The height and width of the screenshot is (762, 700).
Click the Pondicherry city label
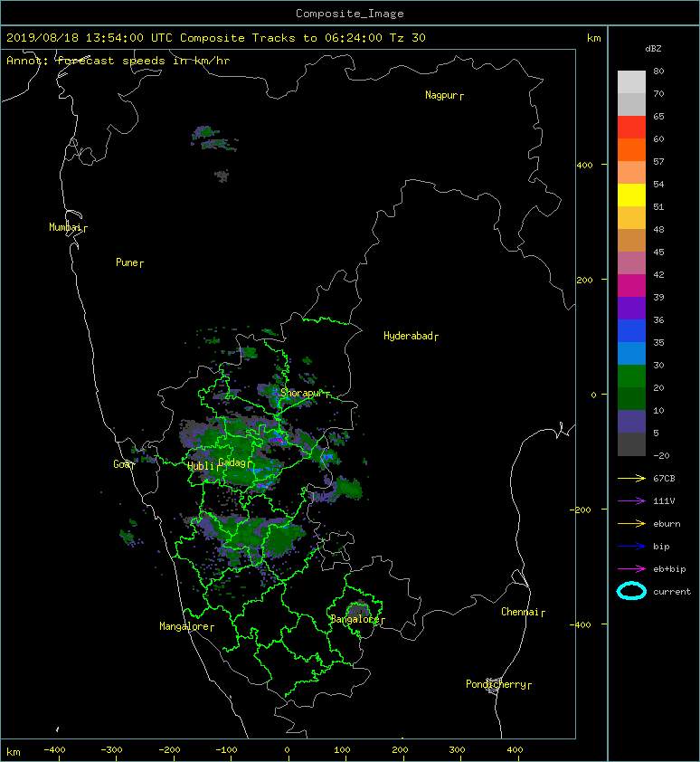pos(496,684)
